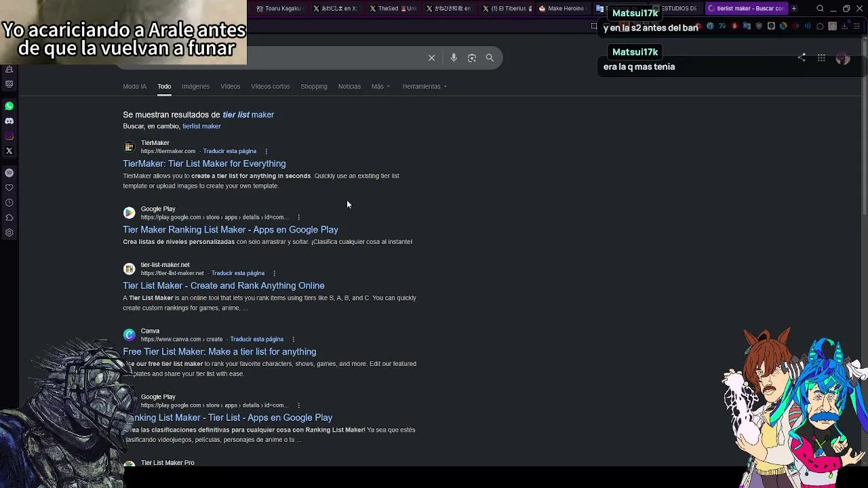Open Instagram in the browser sidebar
The width and height of the screenshot is (868, 488).
(9, 136)
